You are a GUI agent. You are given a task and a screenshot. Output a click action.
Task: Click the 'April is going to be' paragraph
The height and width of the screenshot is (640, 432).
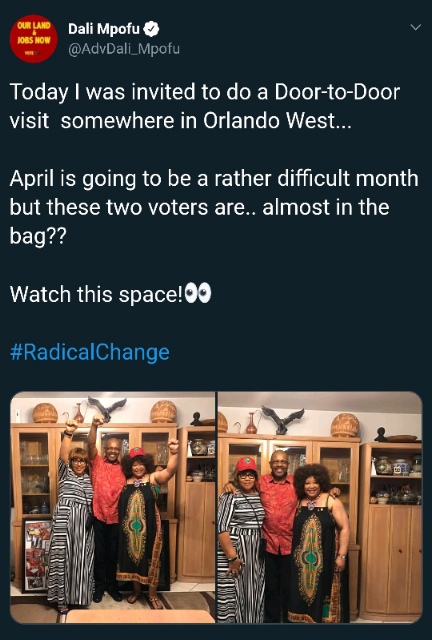click(x=214, y=207)
